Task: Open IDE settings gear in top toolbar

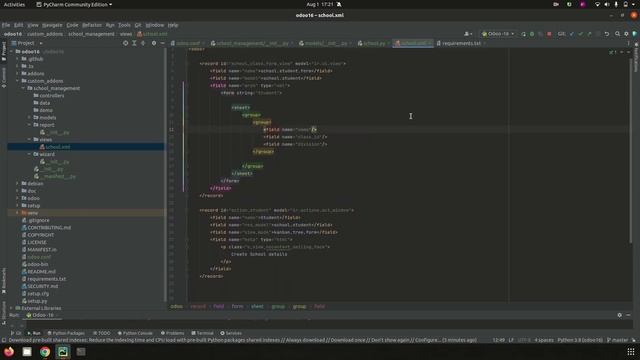Action: point(626,34)
